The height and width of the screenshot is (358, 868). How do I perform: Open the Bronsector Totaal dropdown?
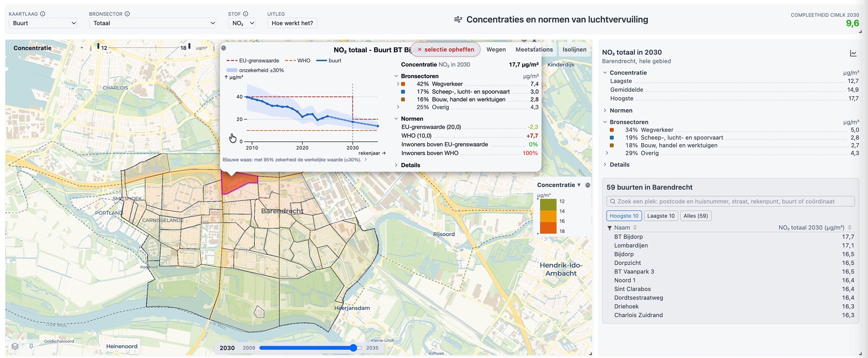pyautogui.click(x=152, y=23)
